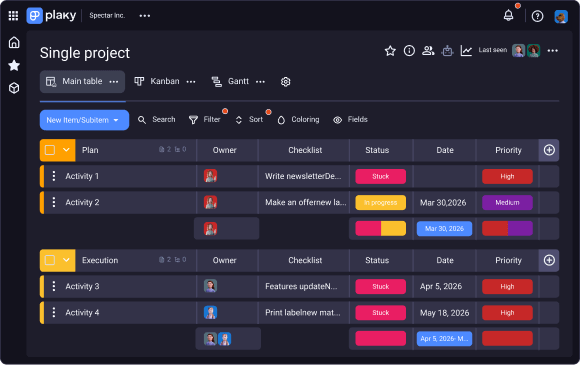Open Activity 1 owner avatar
The width and height of the screenshot is (580, 365).
(x=210, y=176)
